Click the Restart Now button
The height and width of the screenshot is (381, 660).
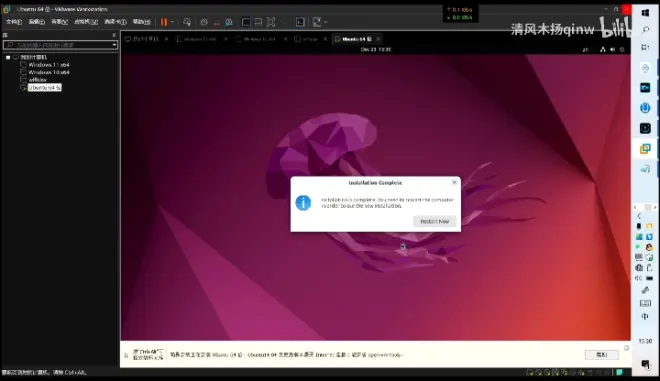(435, 221)
